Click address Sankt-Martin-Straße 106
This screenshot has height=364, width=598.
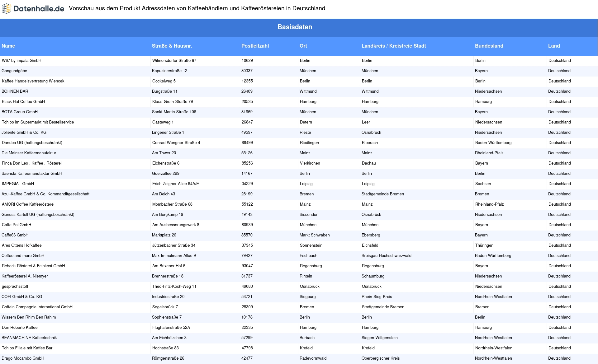[174, 112]
